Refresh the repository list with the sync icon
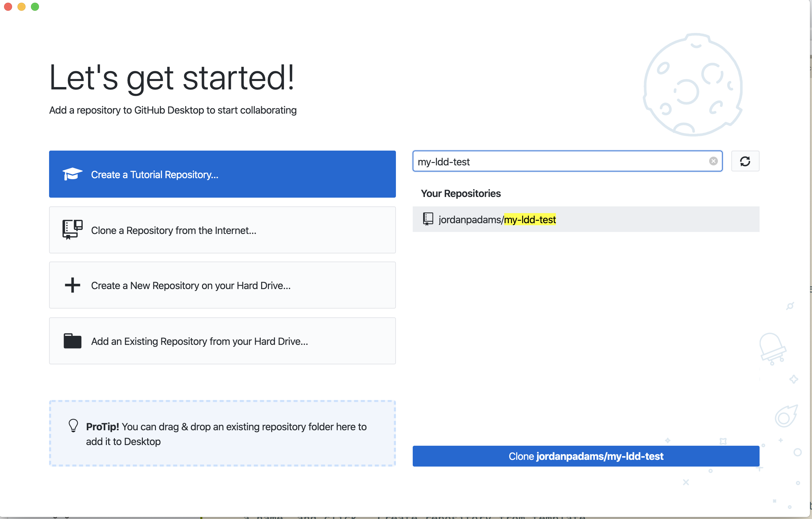Screen dimensions: 812x519 coord(745,161)
